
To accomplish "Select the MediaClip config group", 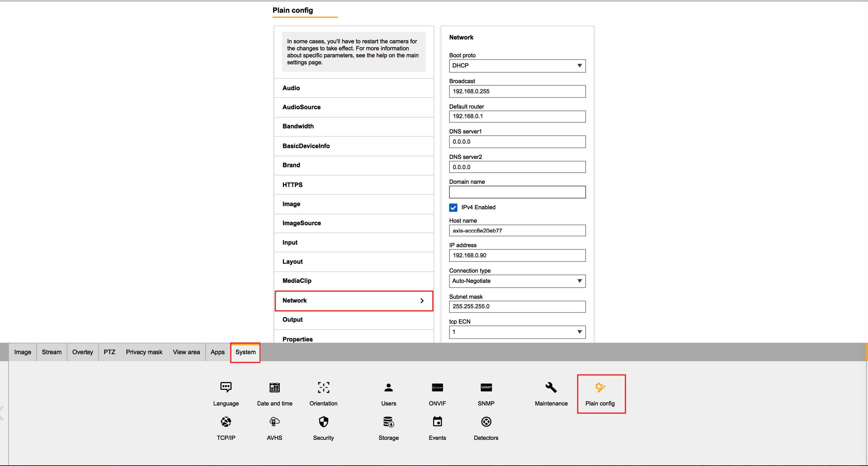I will pyautogui.click(x=354, y=281).
